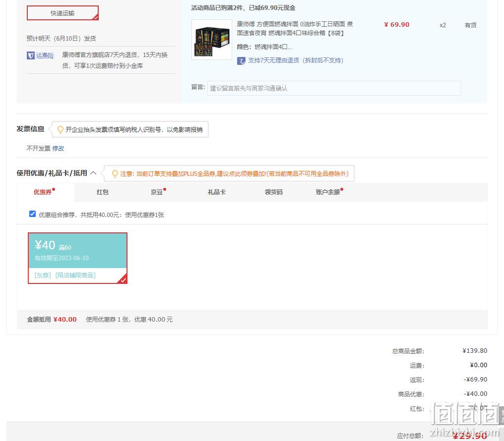This screenshot has height=441, width=504.
Task: Uncheck the 优惠组合推荐 checkbox
Action: [x=32, y=214]
